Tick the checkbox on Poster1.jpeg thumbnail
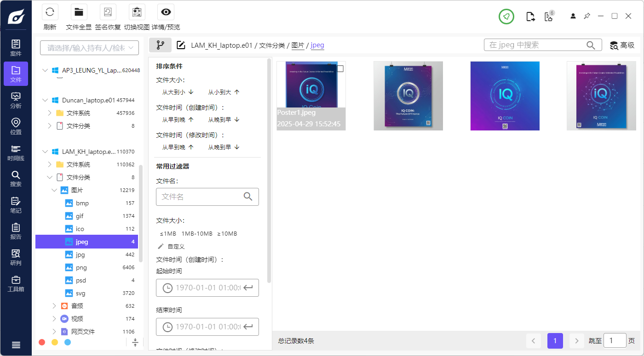The image size is (644, 356). (340, 69)
